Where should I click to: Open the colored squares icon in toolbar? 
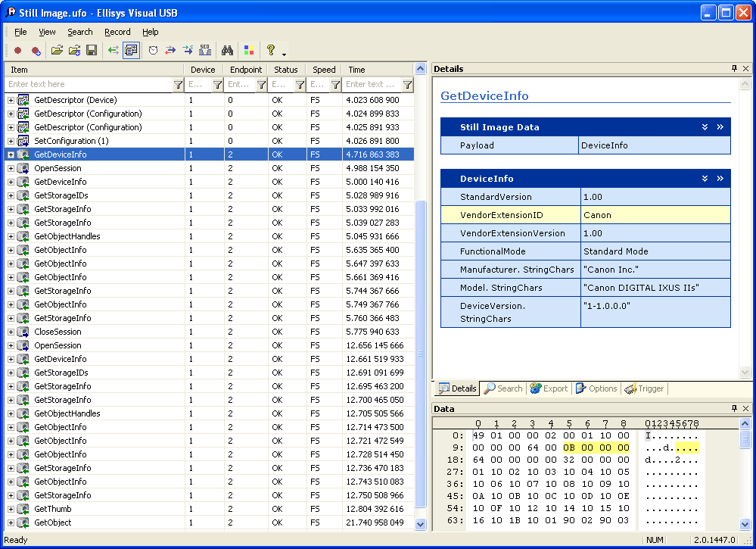(248, 51)
